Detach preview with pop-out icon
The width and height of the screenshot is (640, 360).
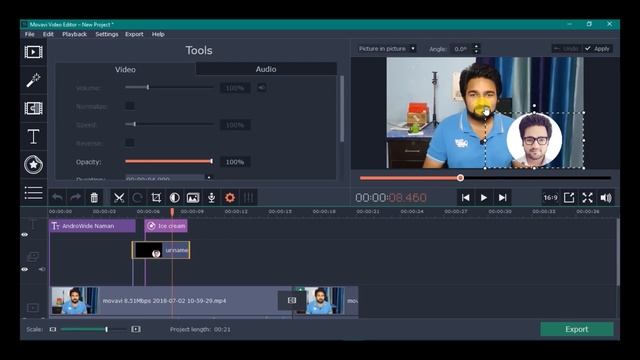point(569,198)
